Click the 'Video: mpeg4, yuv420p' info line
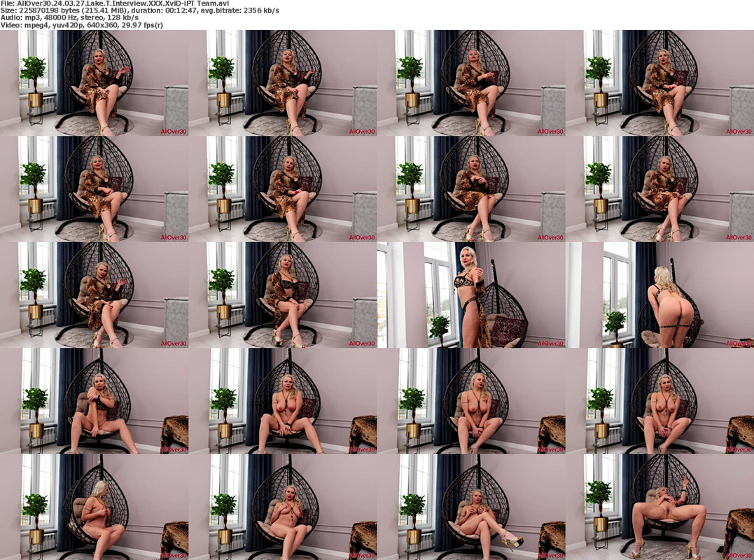The image size is (754, 560). 81,25
